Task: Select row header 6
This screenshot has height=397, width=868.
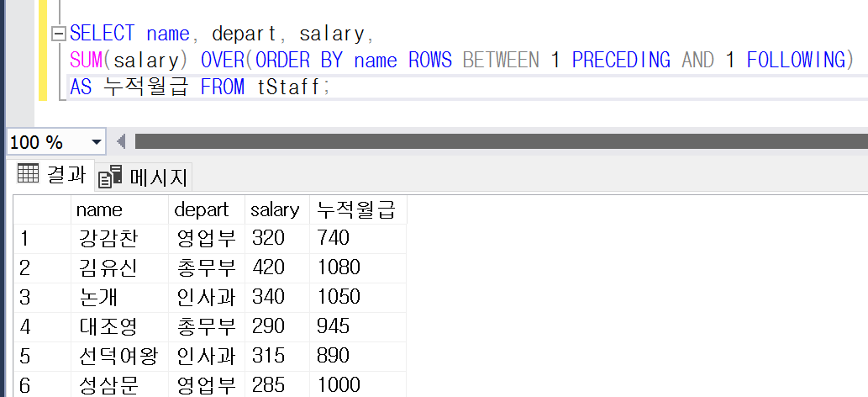Action: tap(42, 384)
